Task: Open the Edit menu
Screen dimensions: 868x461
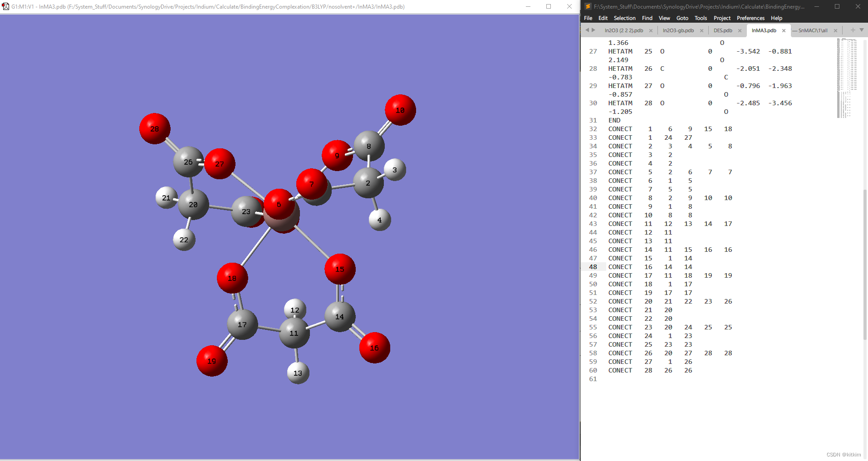Action: [x=603, y=18]
